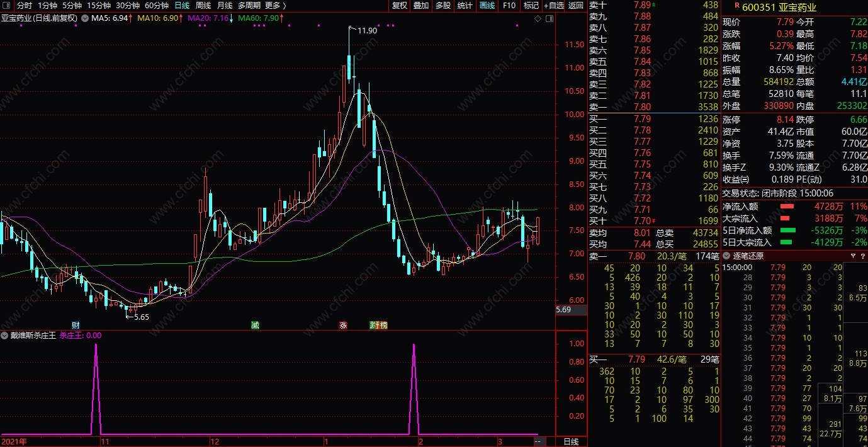Expand the 逐笔还原 panel dropdown arrow
Image resolution: width=868 pixels, height=447 pixels.
coord(726,256)
